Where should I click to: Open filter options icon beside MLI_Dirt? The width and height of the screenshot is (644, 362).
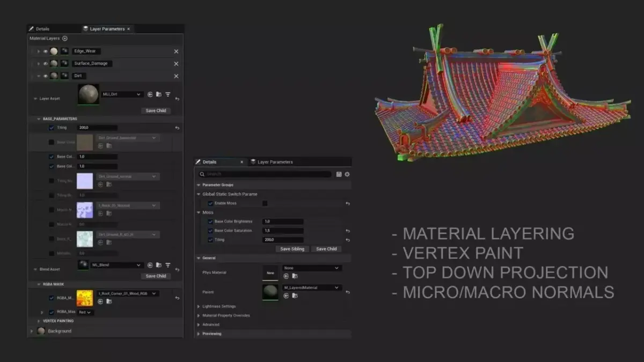[x=167, y=94]
